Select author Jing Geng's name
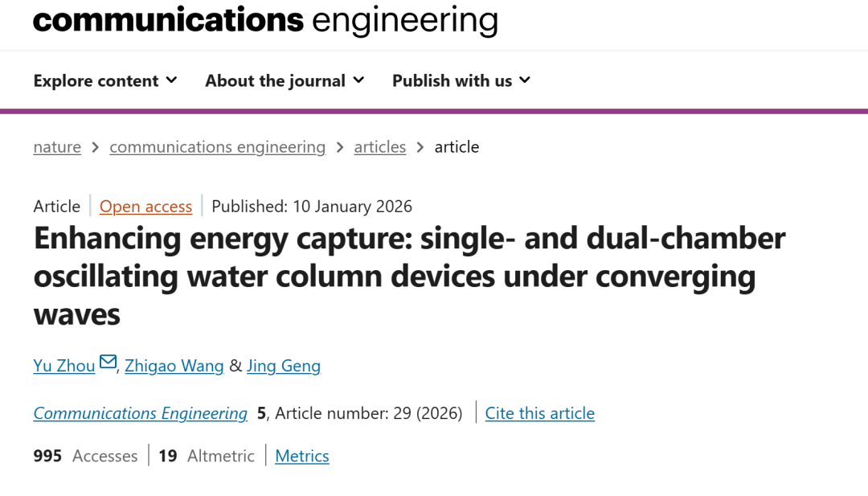The width and height of the screenshot is (868, 496). point(283,366)
